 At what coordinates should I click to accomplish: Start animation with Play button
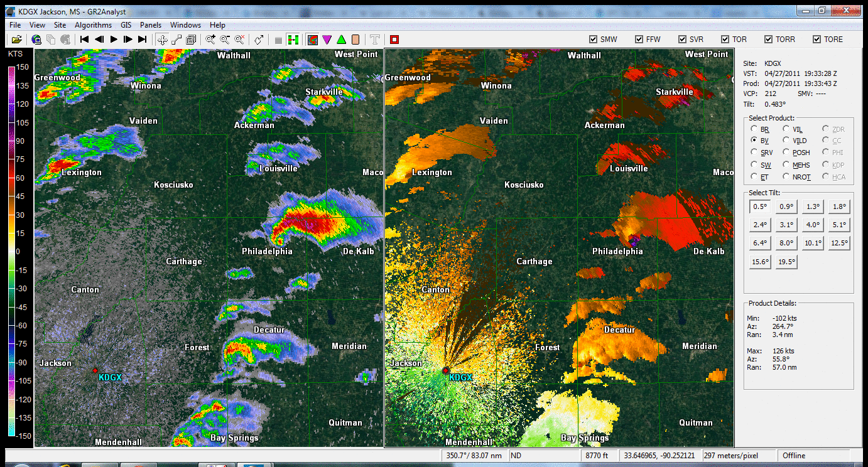pos(114,40)
